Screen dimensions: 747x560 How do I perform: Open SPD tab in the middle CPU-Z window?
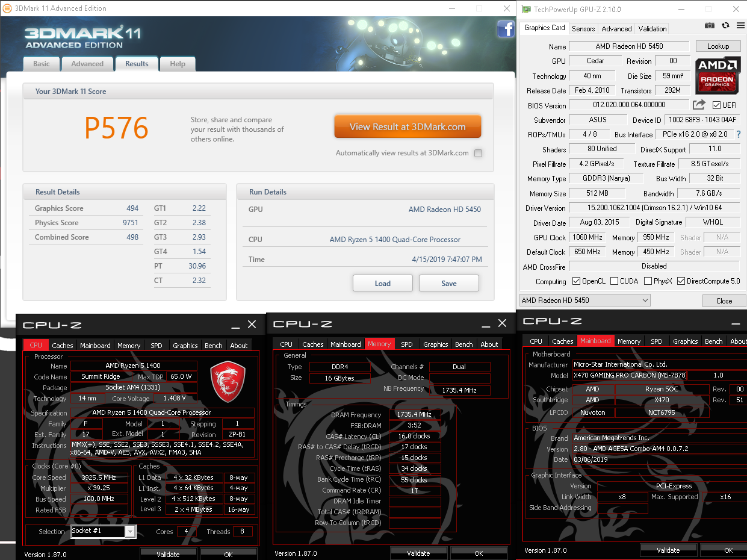[407, 344]
